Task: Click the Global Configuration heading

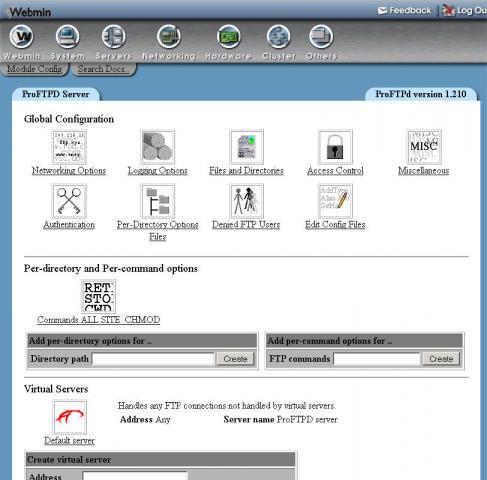Action: click(x=69, y=119)
